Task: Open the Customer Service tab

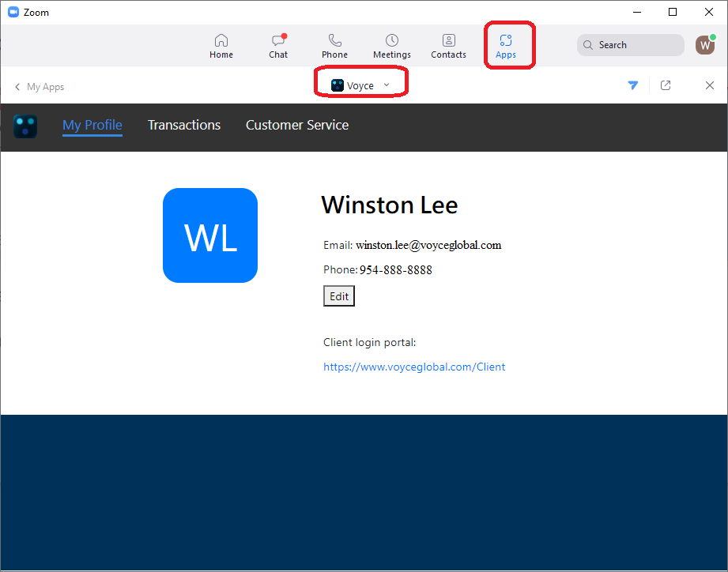Action: [x=297, y=125]
